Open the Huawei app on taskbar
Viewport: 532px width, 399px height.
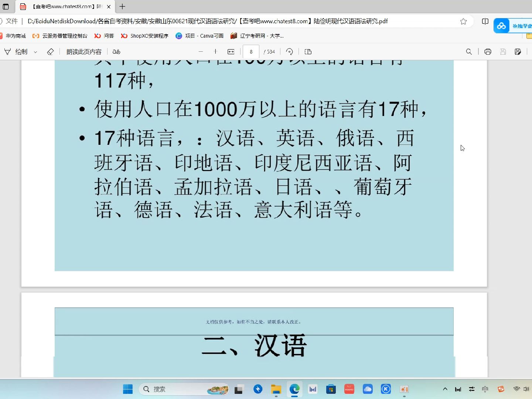349,389
